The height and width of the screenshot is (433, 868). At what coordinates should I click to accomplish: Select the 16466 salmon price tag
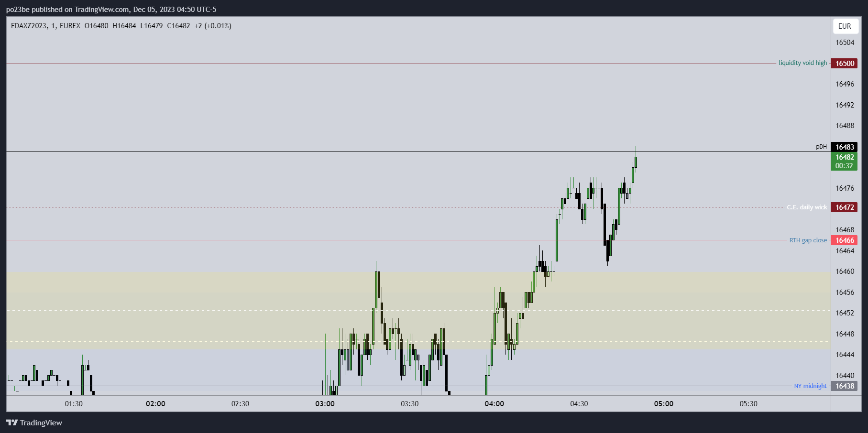845,240
